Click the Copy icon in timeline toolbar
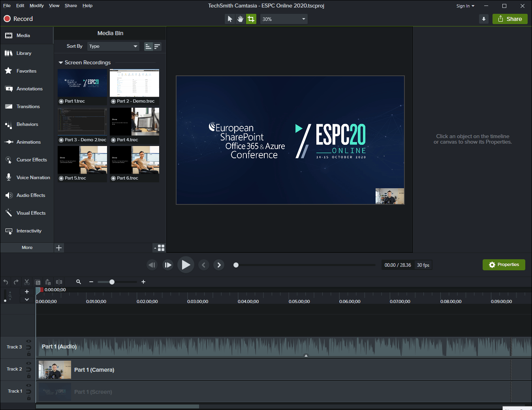 (38, 282)
